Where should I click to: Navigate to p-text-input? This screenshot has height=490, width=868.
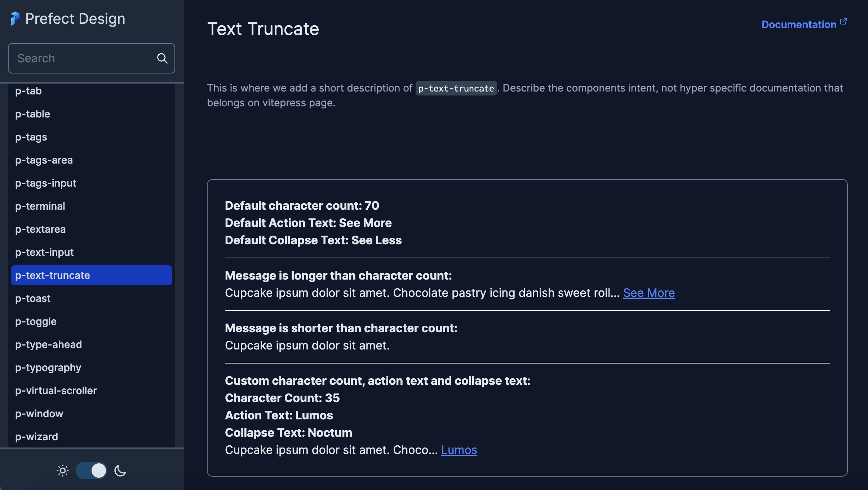[x=92, y=252]
